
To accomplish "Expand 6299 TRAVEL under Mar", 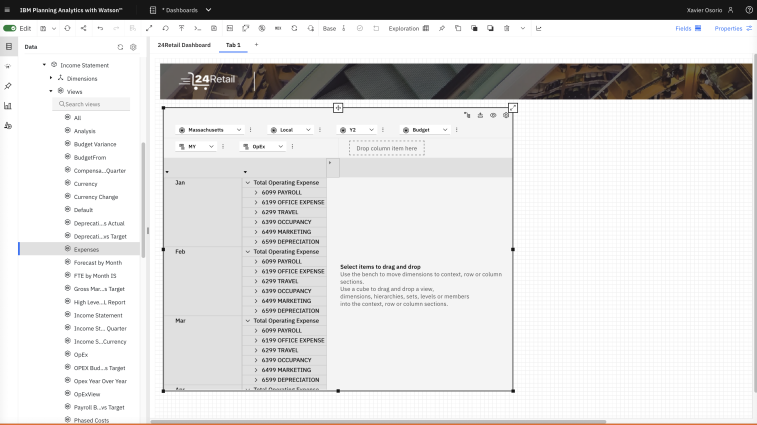I will tap(256, 350).
